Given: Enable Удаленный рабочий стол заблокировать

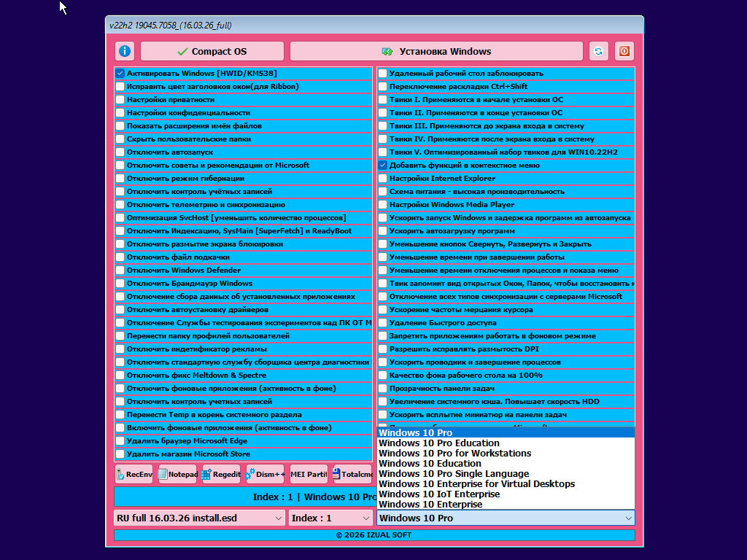Looking at the screenshot, I should pyautogui.click(x=382, y=74).
